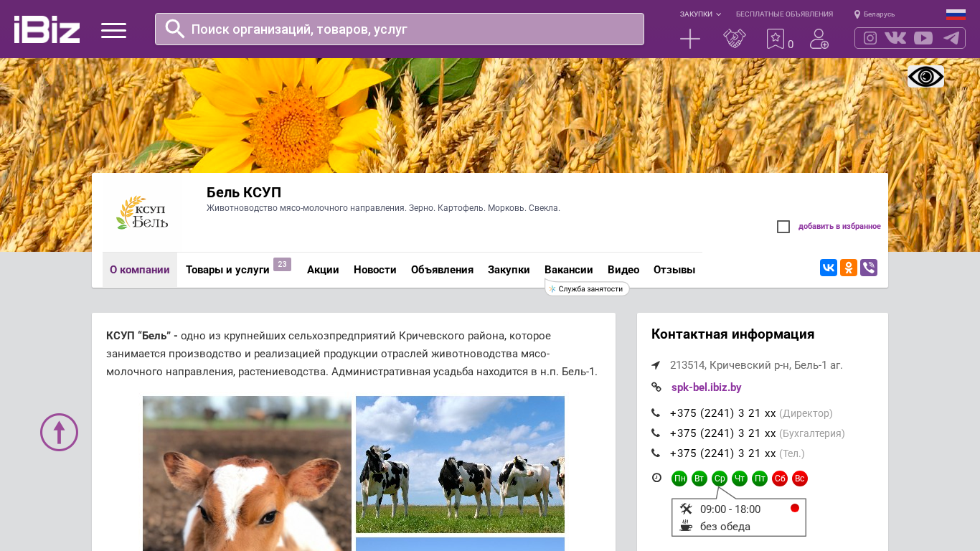
Task: Focus the organization search field
Action: click(x=400, y=29)
